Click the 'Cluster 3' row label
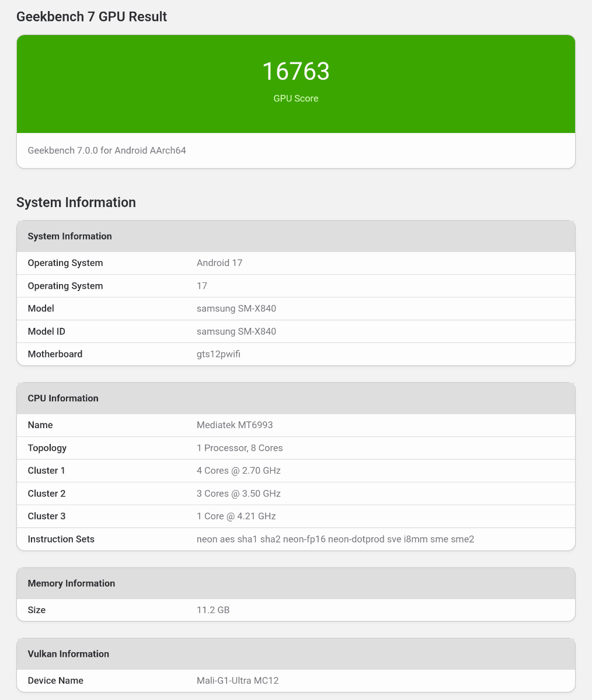 (x=47, y=516)
